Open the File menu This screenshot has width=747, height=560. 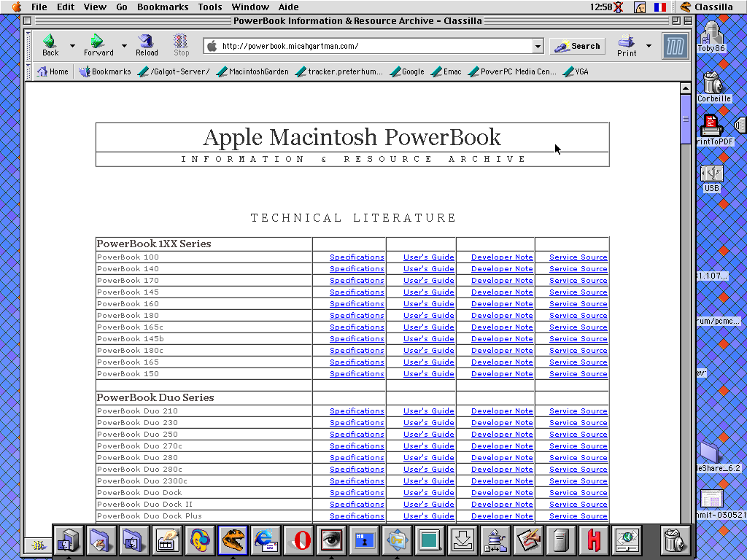click(x=39, y=7)
